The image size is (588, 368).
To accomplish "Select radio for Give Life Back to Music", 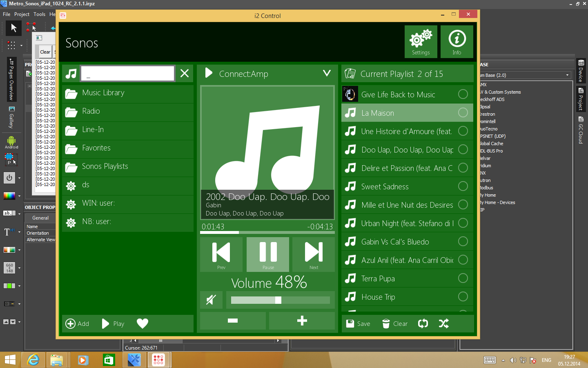I will point(463,94).
